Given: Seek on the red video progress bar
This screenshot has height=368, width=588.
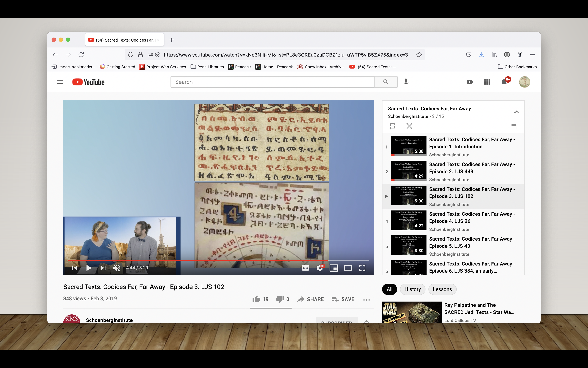Looking at the screenshot, I should click(218, 260).
